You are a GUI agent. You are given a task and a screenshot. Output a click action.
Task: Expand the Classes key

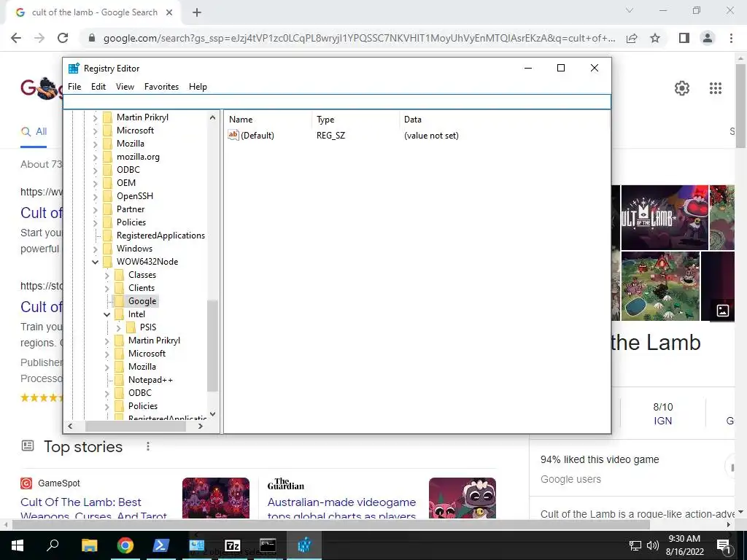point(107,275)
